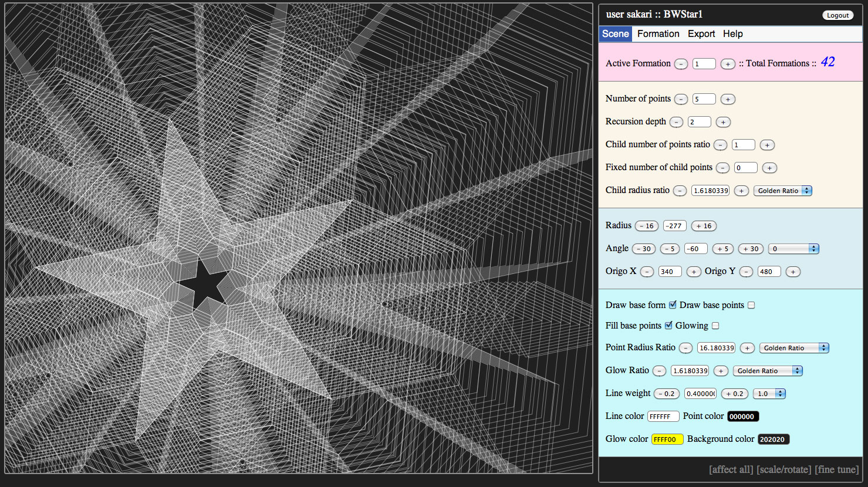Decrease Point Radius Ratio
Viewport: 868px width, 487px height.
(685, 348)
